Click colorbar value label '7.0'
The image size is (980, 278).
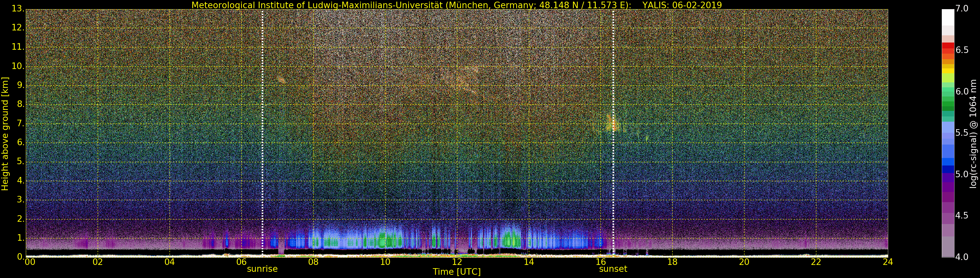coord(962,9)
